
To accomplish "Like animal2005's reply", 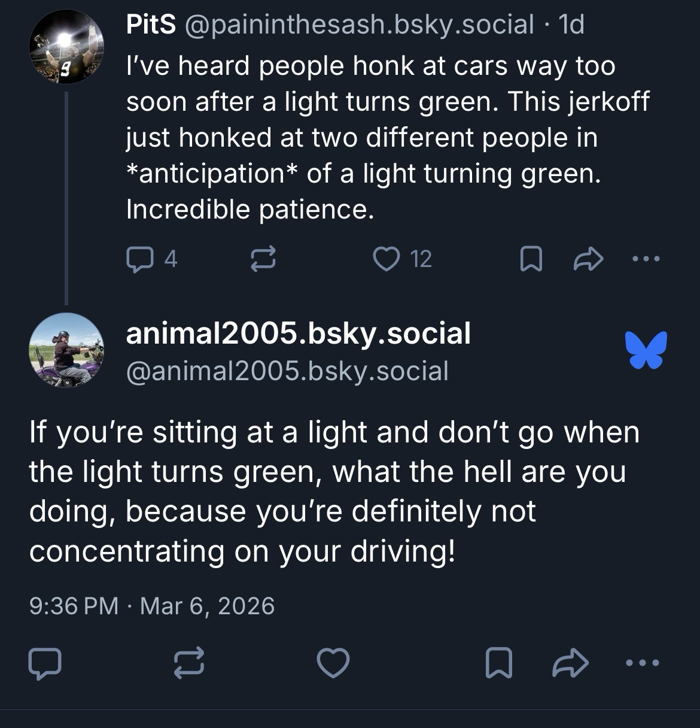I will coord(333,663).
